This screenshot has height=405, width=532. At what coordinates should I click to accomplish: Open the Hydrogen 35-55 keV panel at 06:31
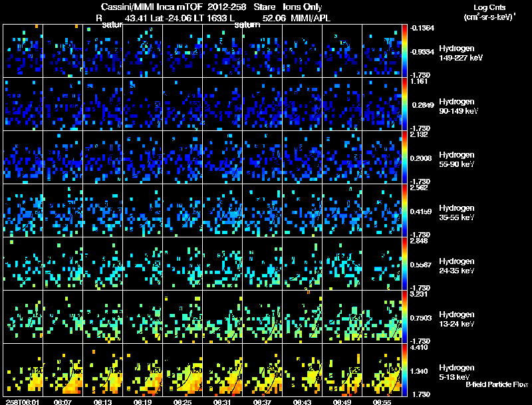pos(223,210)
